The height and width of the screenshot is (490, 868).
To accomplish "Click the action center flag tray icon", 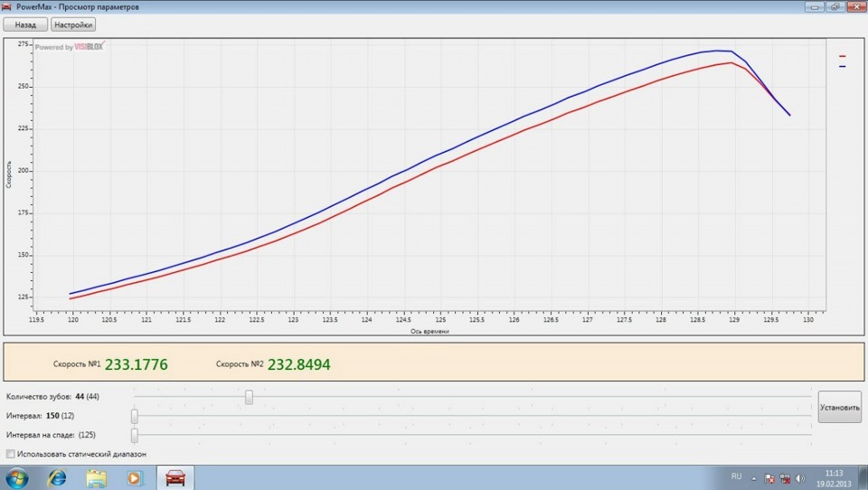I will point(769,478).
